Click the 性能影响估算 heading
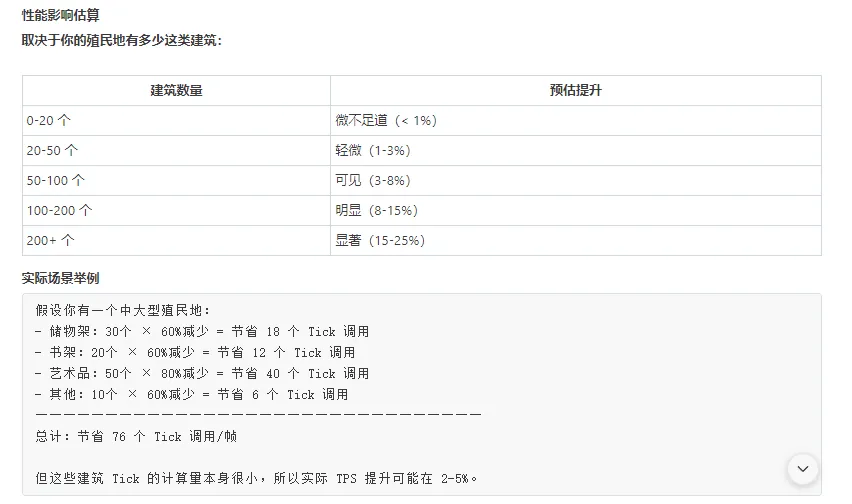852x504 pixels. point(60,16)
